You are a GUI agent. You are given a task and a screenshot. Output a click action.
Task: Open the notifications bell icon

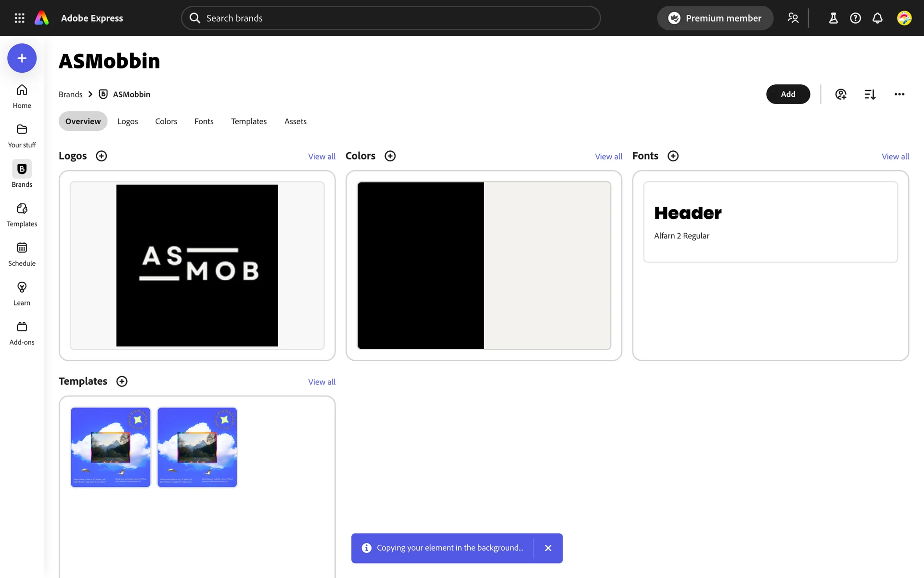pos(877,18)
